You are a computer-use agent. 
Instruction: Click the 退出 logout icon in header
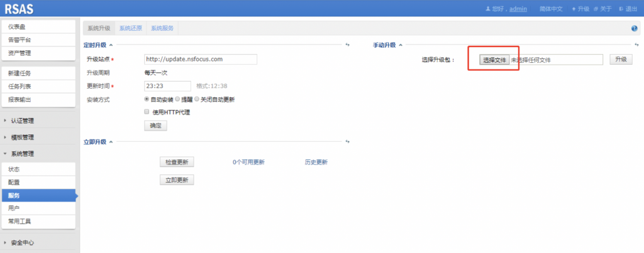coord(621,9)
